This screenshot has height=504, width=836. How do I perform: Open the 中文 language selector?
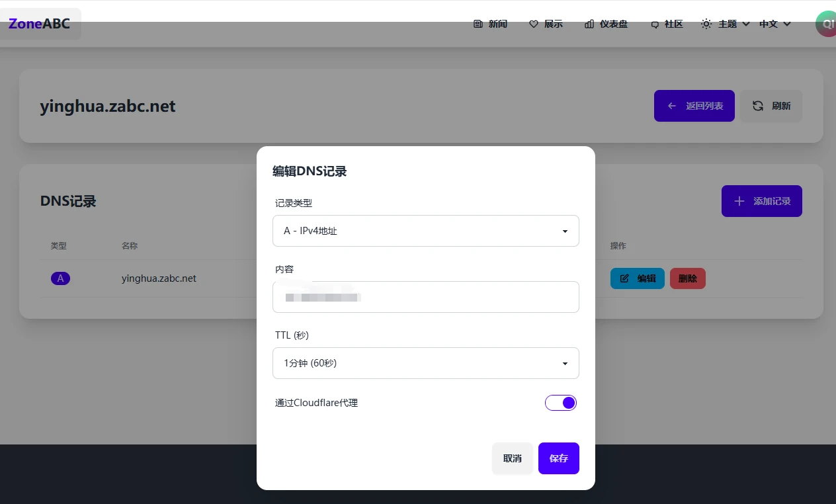[x=774, y=24]
